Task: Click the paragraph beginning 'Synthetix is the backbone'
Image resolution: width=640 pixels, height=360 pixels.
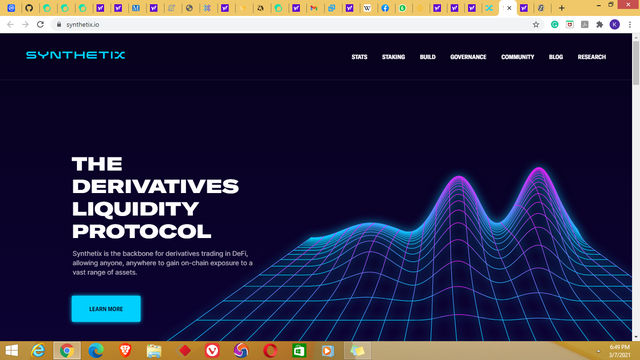Action: (162, 263)
